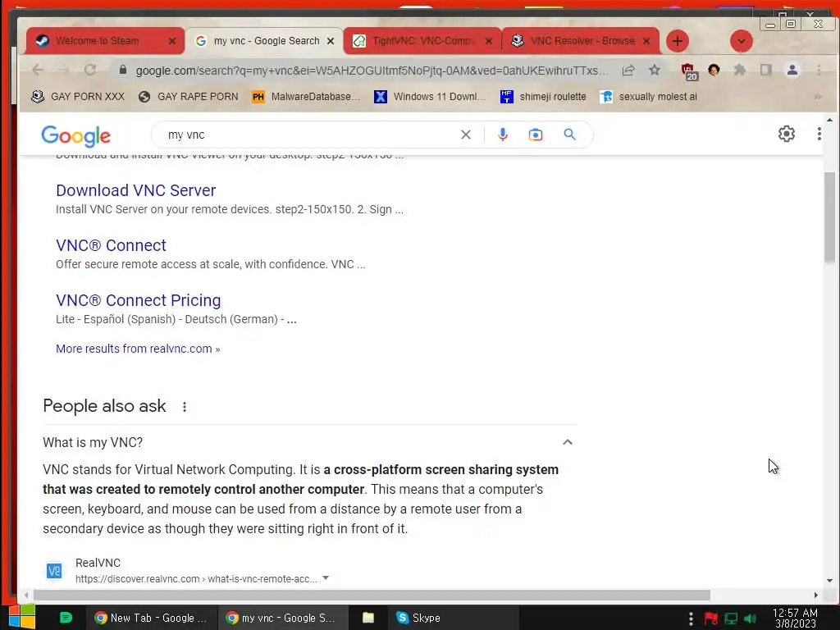This screenshot has height=630, width=840.
Task: Reload the current page
Action: coord(90,70)
